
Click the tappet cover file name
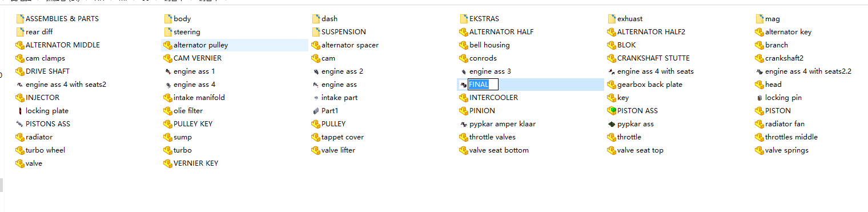343,137
